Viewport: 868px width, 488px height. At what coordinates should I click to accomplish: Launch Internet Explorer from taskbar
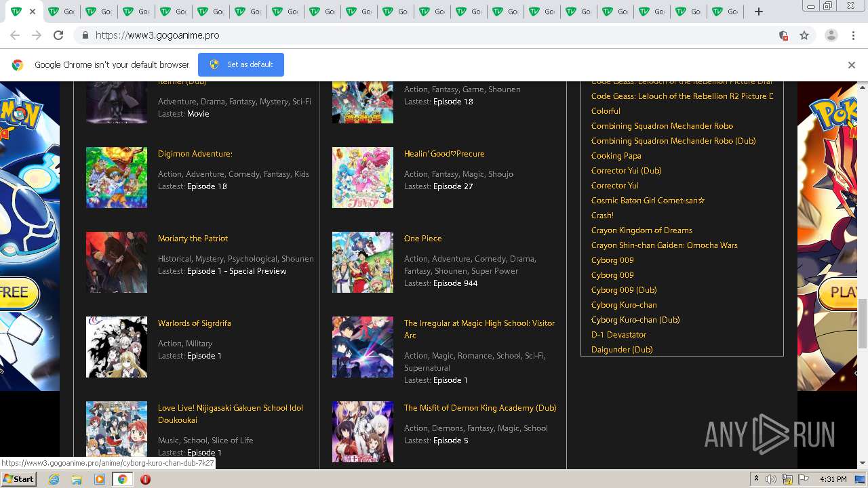click(54, 479)
